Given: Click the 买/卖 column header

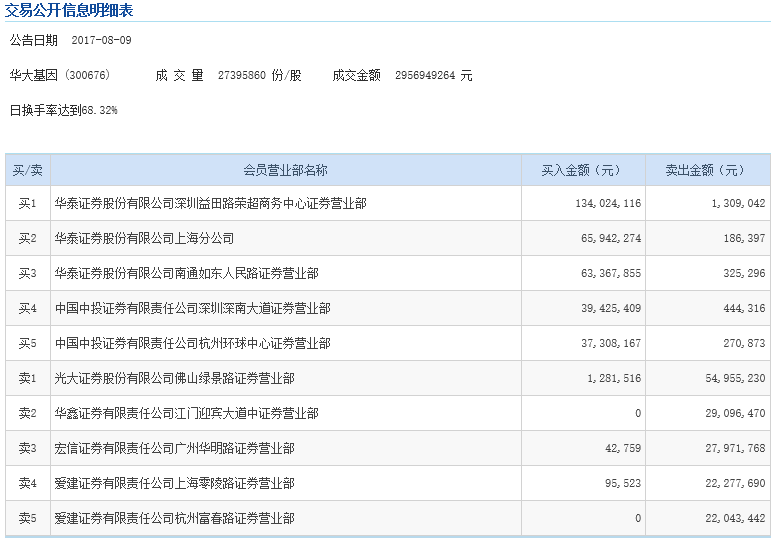Looking at the screenshot, I should coord(28,170).
